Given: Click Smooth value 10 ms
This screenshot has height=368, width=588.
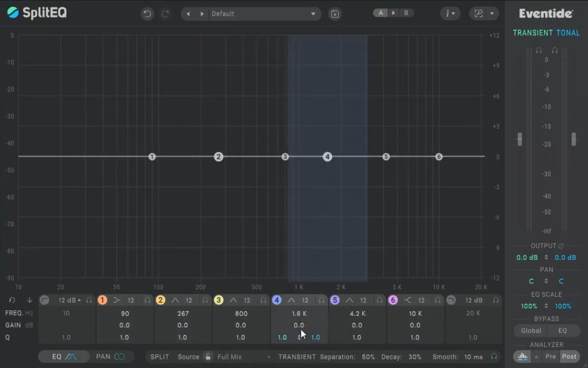Looking at the screenshot, I should (473, 357).
